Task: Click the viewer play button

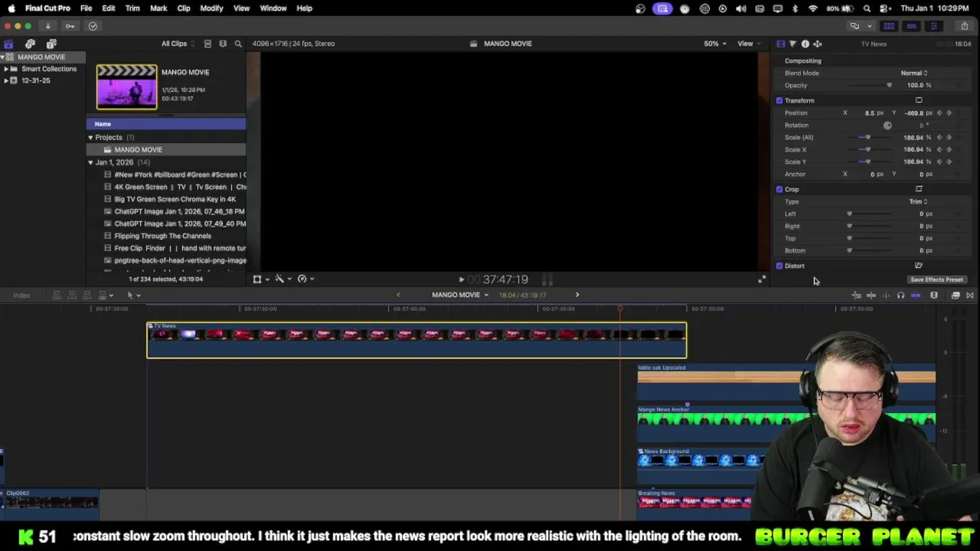Action: (x=461, y=280)
